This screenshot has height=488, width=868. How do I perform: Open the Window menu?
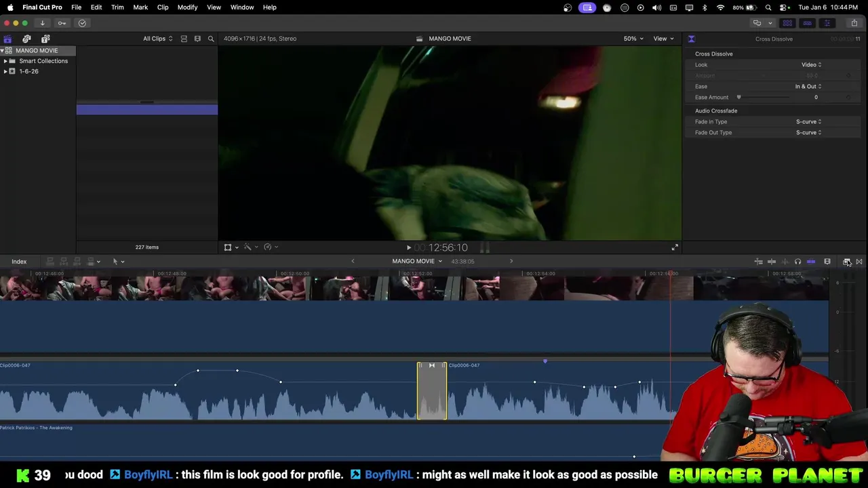[242, 7]
